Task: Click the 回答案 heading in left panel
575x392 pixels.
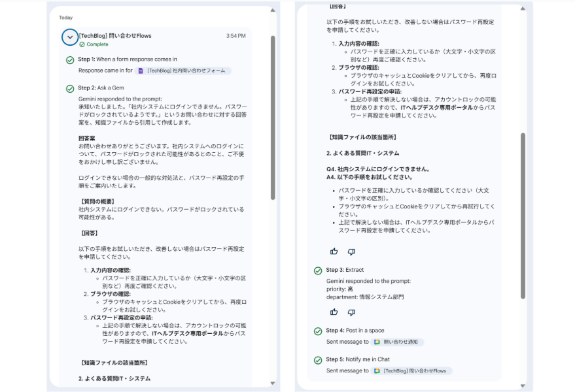Action: tap(86, 138)
